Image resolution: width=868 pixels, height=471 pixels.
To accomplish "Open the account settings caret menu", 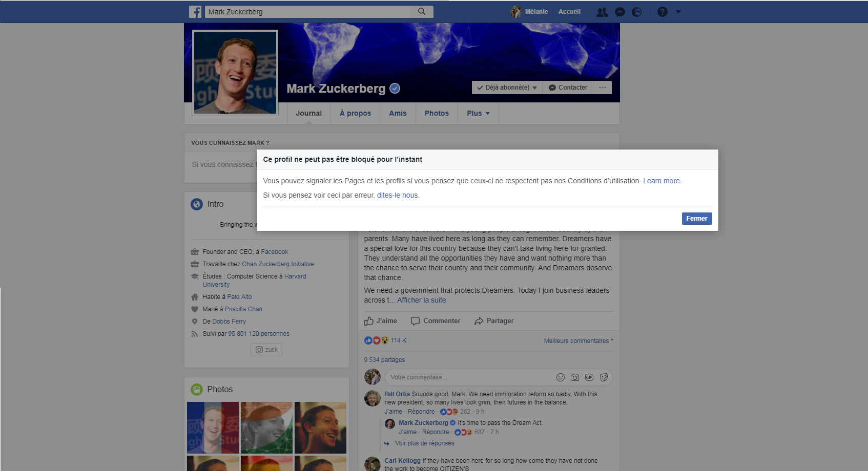I will tap(679, 11).
